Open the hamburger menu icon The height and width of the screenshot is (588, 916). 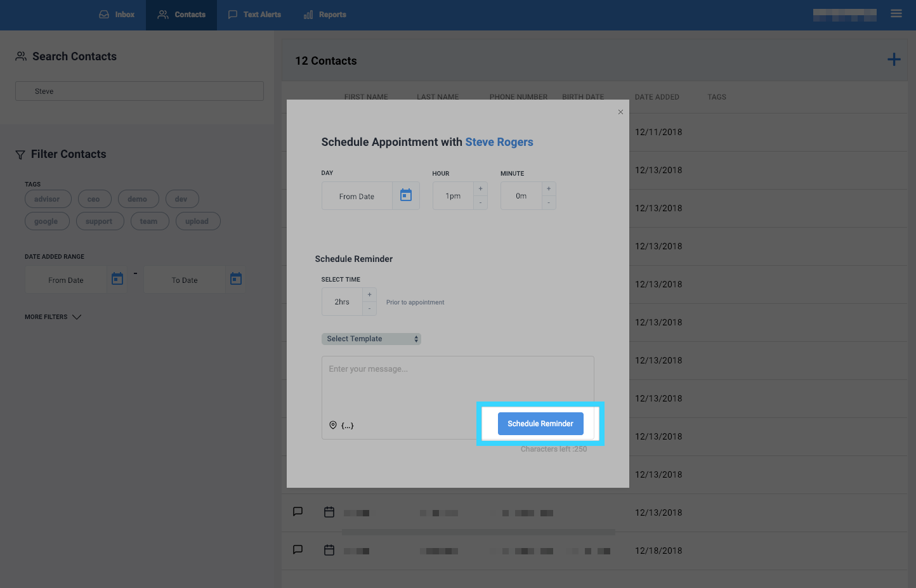pyautogui.click(x=896, y=13)
